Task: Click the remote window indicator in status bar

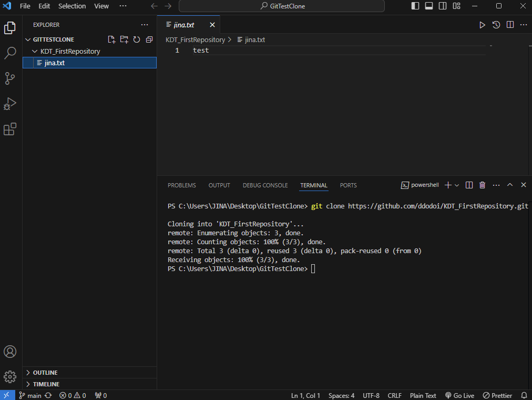Action: 7,395
